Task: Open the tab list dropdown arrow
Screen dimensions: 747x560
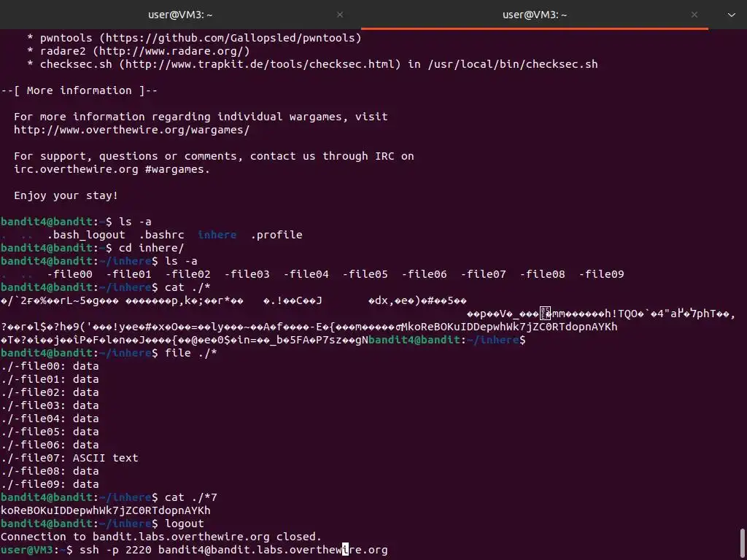Action: 731,15
